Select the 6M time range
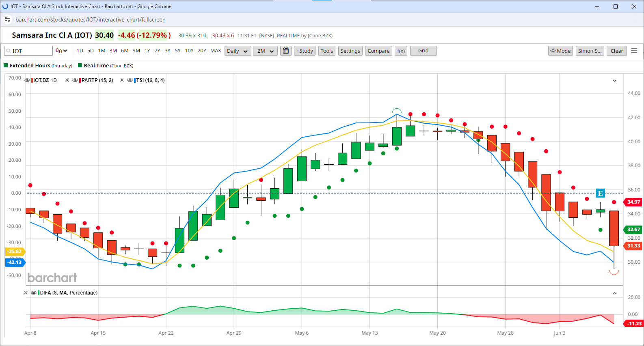Image resolution: width=644 pixels, height=346 pixels. pos(125,51)
